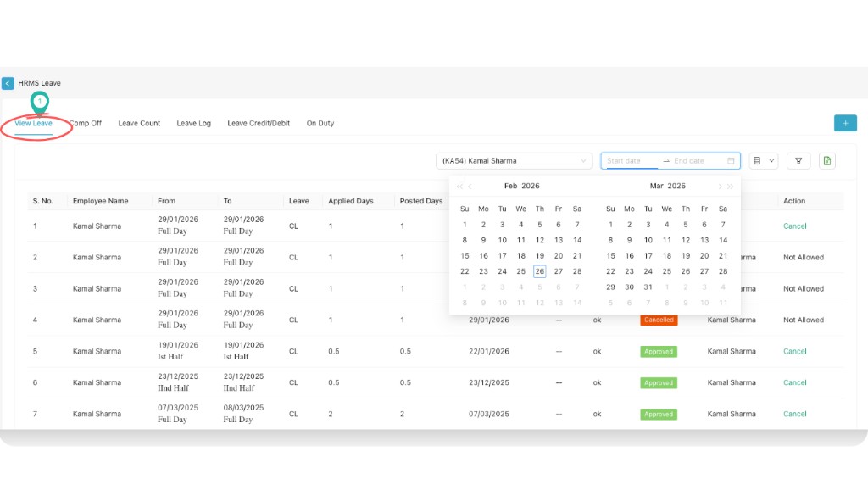Expand the table view options chevron
The image size is (868, 496).
(772, 160)
